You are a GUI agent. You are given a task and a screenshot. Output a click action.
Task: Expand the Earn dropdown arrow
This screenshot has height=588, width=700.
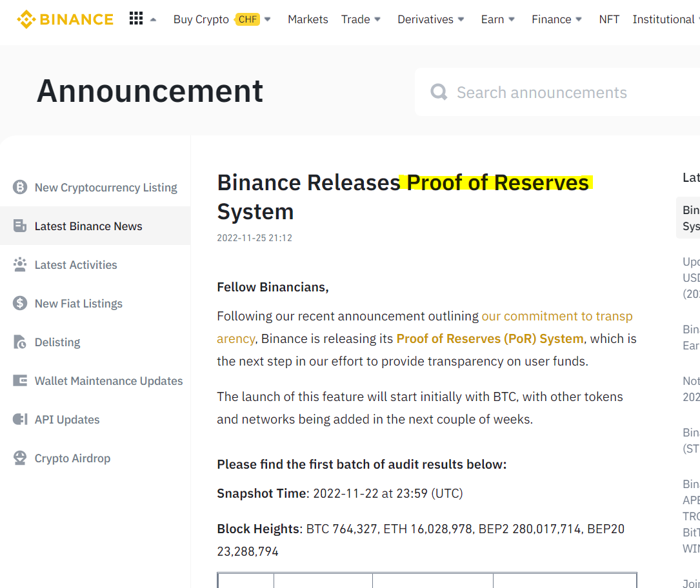coord(512,19)
